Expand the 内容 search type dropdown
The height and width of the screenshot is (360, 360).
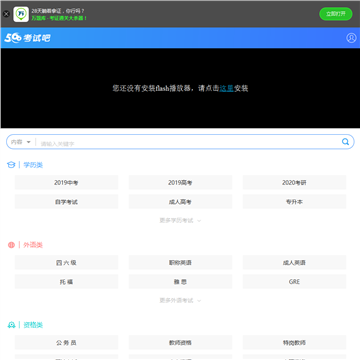(x=20, y=142)
